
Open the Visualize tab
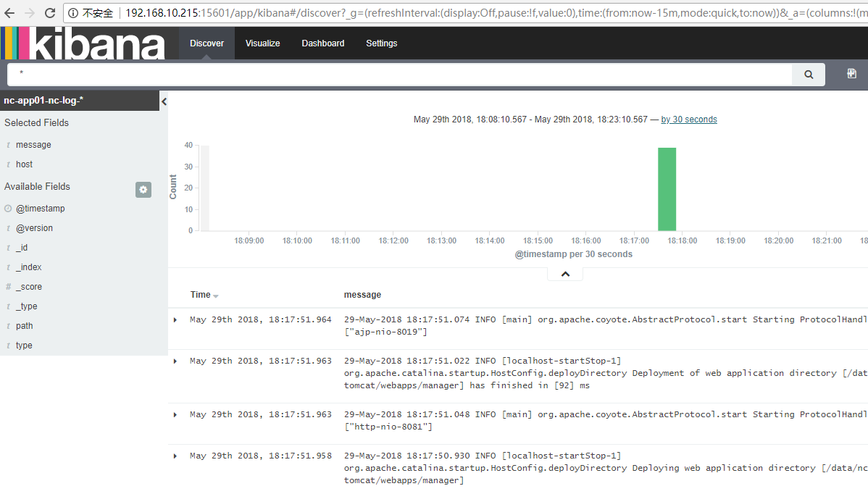pos(263,43)
